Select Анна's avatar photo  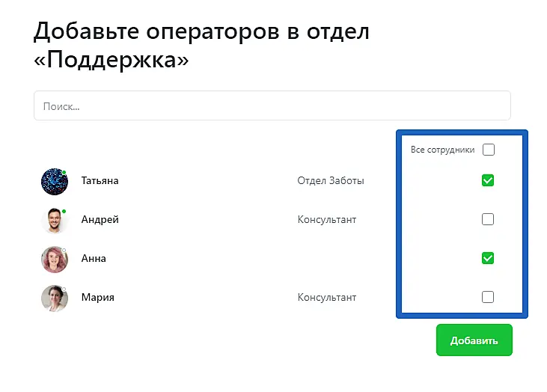click(x=55, y=259)
